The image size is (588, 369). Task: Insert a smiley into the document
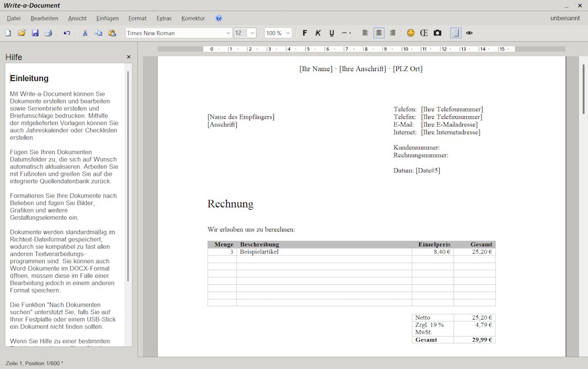point(410,33)
